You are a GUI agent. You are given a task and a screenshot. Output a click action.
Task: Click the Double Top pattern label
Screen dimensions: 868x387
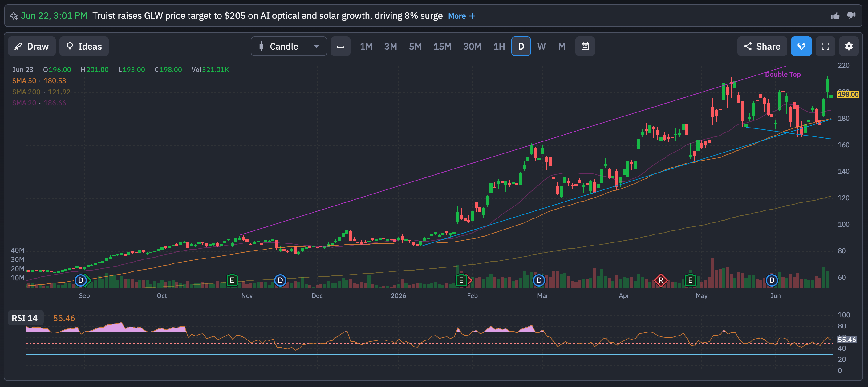(x=782, y=74)
